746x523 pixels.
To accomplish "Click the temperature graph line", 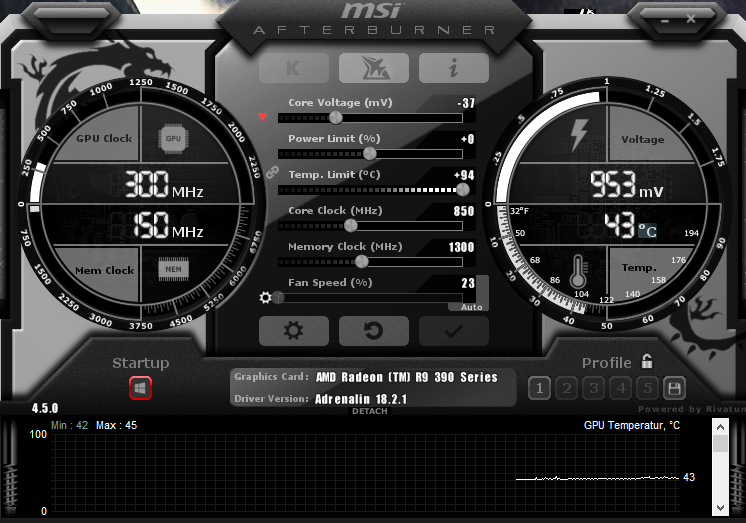I will pyautogui.click(x=598, y=478).
